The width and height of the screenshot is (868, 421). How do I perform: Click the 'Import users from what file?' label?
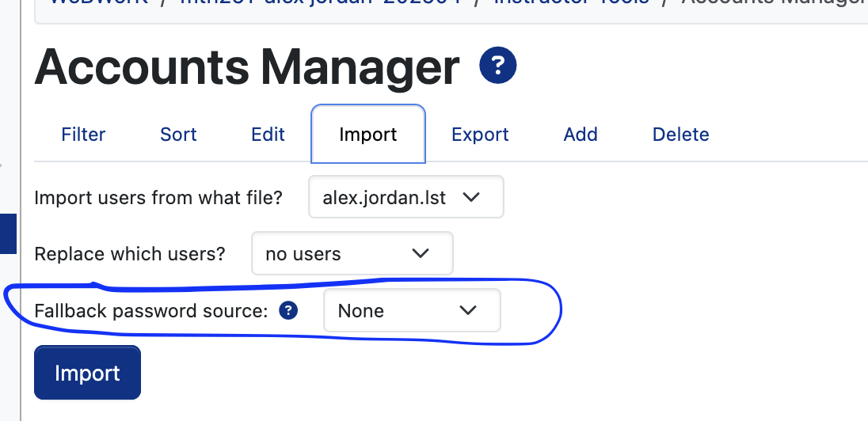[x=158, y=197]
